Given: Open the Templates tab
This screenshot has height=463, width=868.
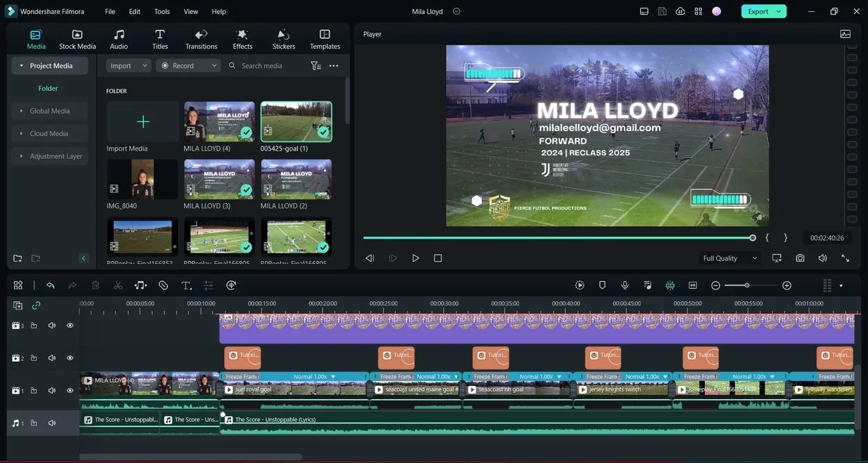Looking at the screenshot, I should point(325,39).
